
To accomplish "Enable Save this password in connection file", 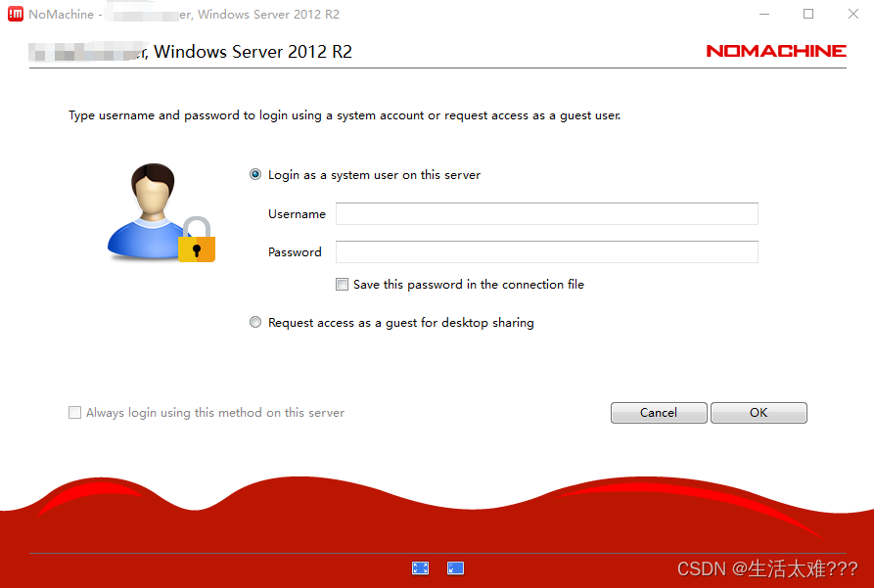I will coord(342,285).
